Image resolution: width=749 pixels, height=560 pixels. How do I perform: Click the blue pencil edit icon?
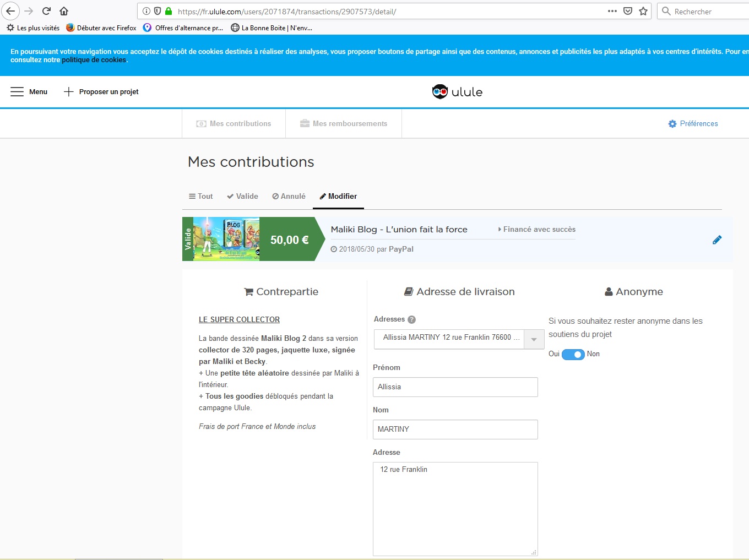tap(717, 240)
